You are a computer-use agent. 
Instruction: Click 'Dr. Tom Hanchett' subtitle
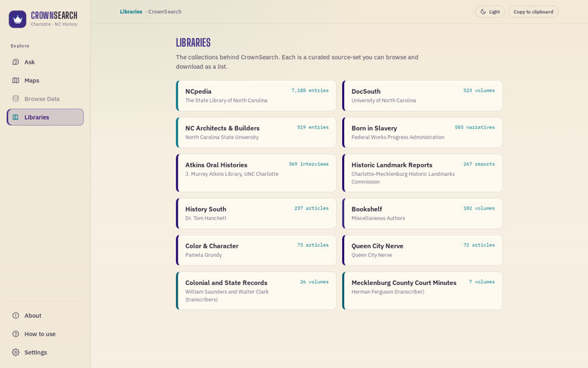coord(206,218)
